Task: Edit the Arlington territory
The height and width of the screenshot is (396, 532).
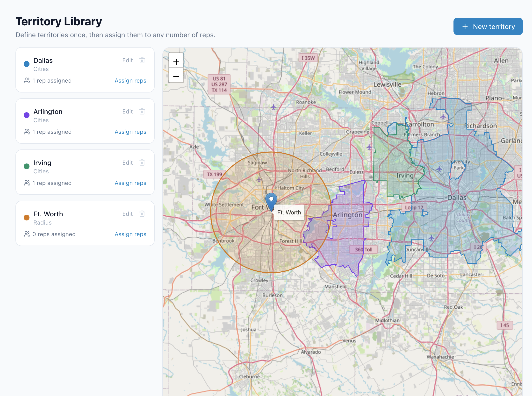Action: coord(127,112)
